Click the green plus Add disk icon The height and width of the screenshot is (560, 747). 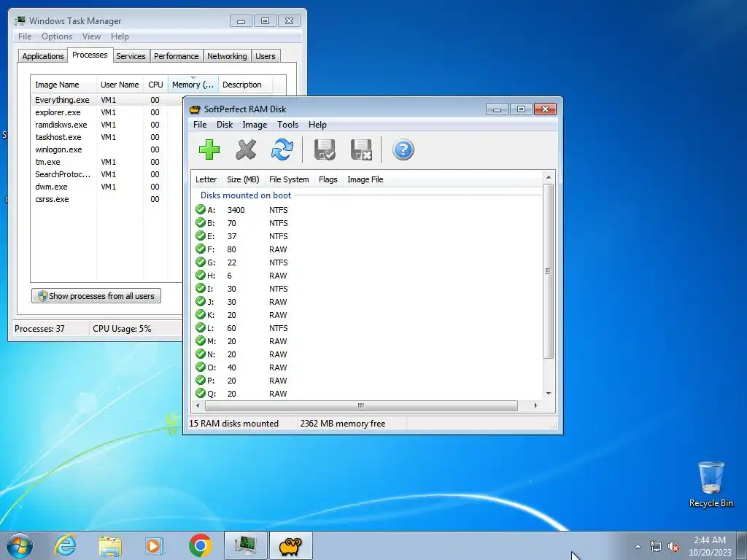point(209,149)
